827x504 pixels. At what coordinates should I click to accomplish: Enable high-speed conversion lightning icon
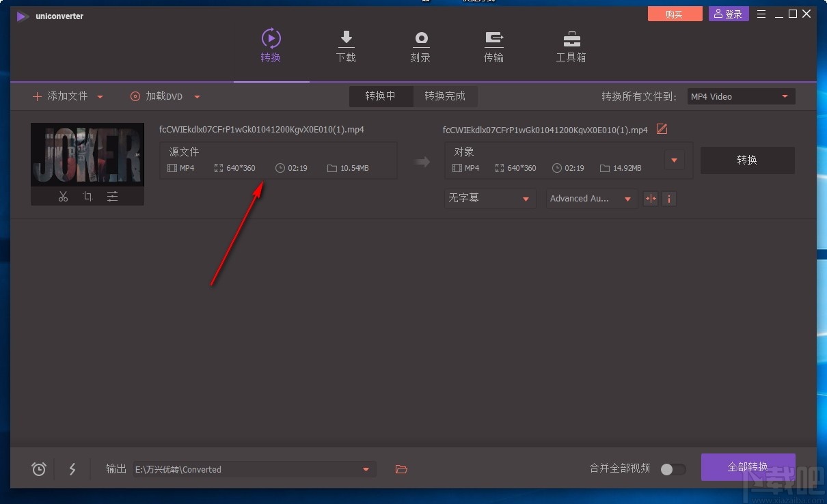pyautogui.click(x=72, y=469)
